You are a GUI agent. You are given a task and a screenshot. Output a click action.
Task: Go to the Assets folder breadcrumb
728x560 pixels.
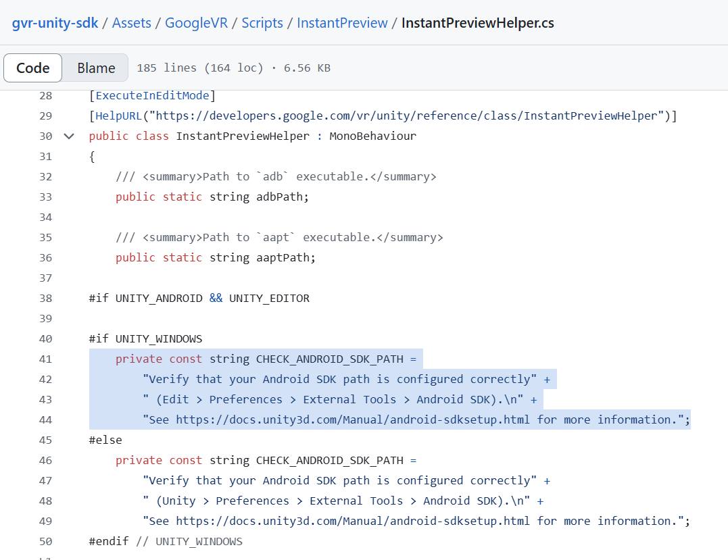[131, 23]
